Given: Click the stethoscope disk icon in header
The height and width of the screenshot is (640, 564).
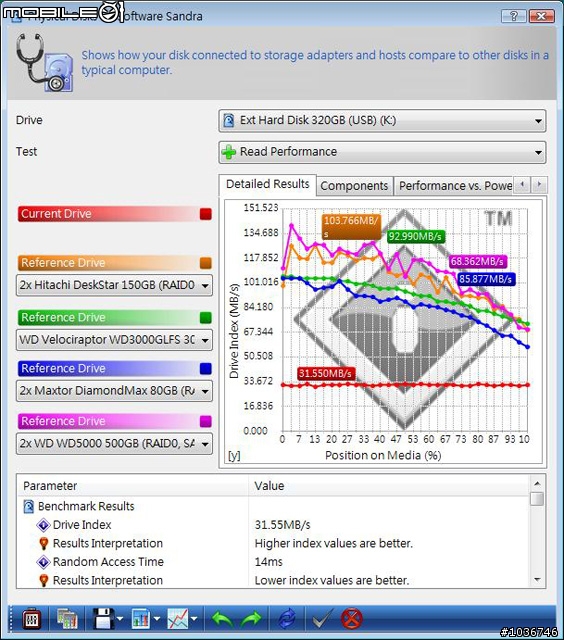Looking at the screenshot, I should coord(44,62).
